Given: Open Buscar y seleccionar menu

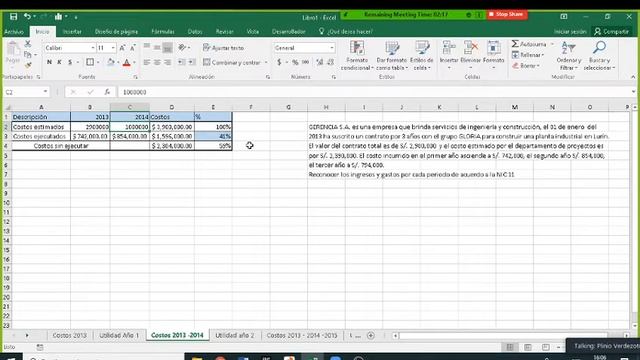Looking at the screenshot, I should click(x=599, y=56).
